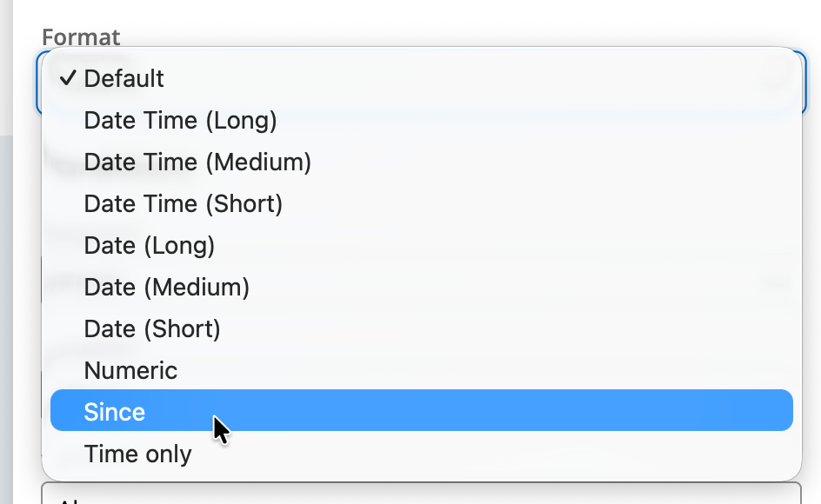Pick the currently checked format entry
Viewport: 821px width, 504px height.
(123, 78)
